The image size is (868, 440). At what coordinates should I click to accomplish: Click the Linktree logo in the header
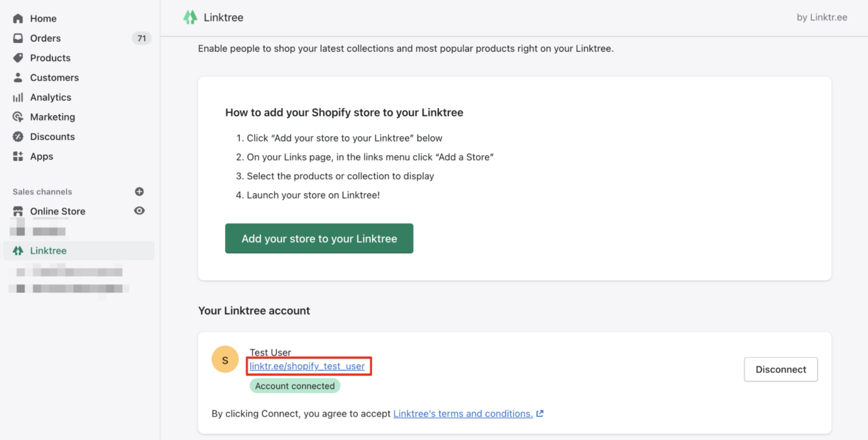(x=190, y=17)
